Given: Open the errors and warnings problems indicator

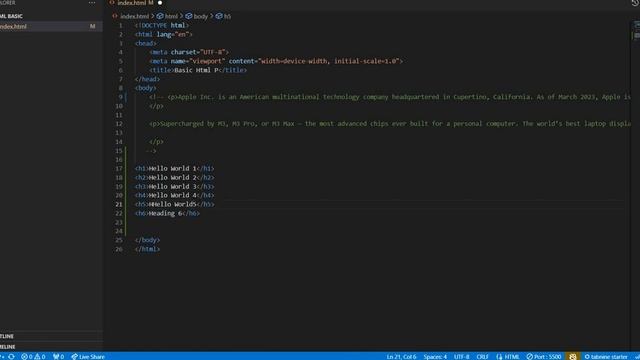Looking at the screenshot, I should click(33, 356).
